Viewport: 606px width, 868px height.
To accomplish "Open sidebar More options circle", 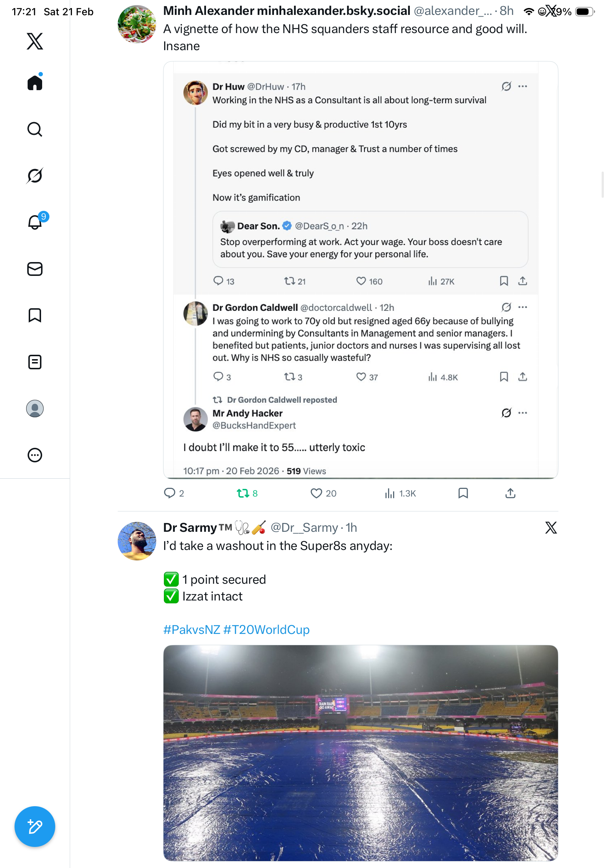I will tap(35, 455).
